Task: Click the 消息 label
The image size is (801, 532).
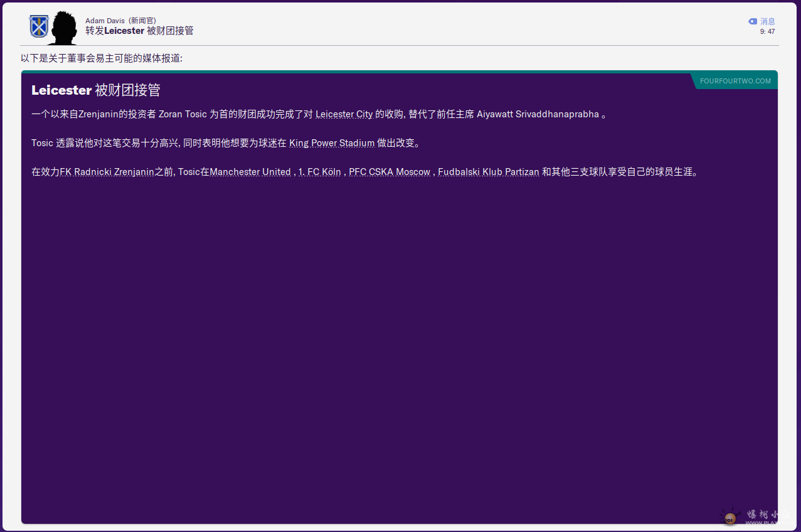Action: pyautogui.click(x=768, y=21)
